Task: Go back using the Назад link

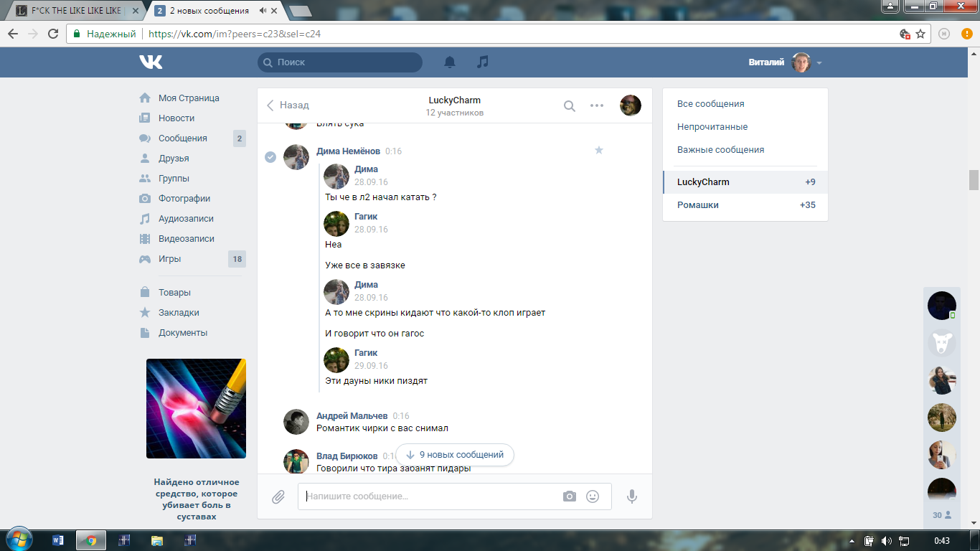Action: [x=288, y=105]
